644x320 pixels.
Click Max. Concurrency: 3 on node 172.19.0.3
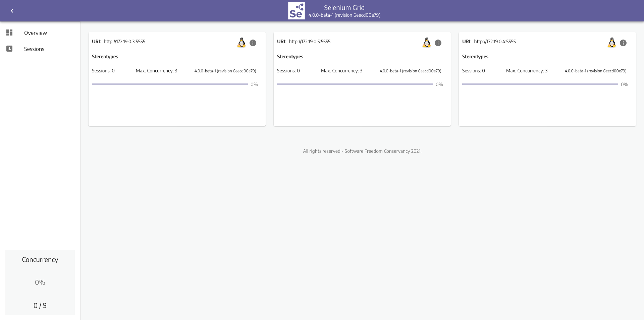pyautogui.click(x=157, y=71)
